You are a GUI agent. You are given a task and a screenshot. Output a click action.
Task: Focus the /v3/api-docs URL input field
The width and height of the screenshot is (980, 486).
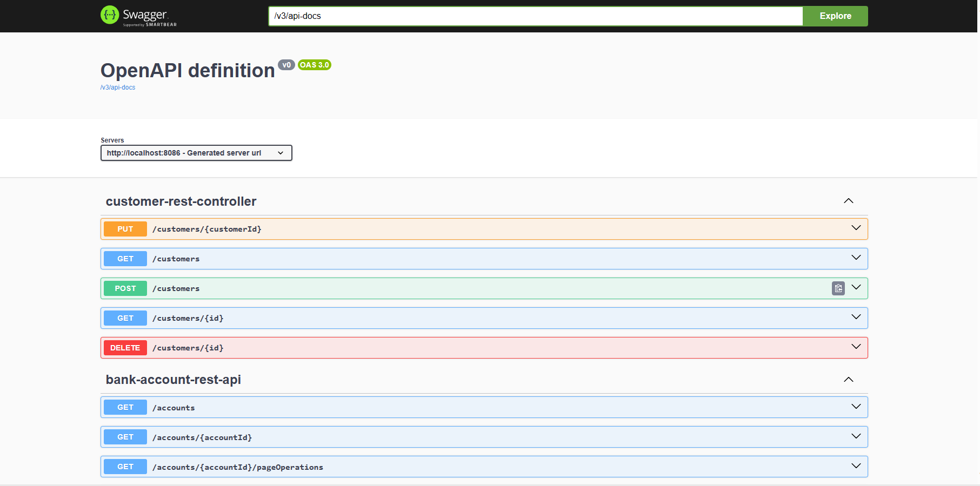coord(535,16)
